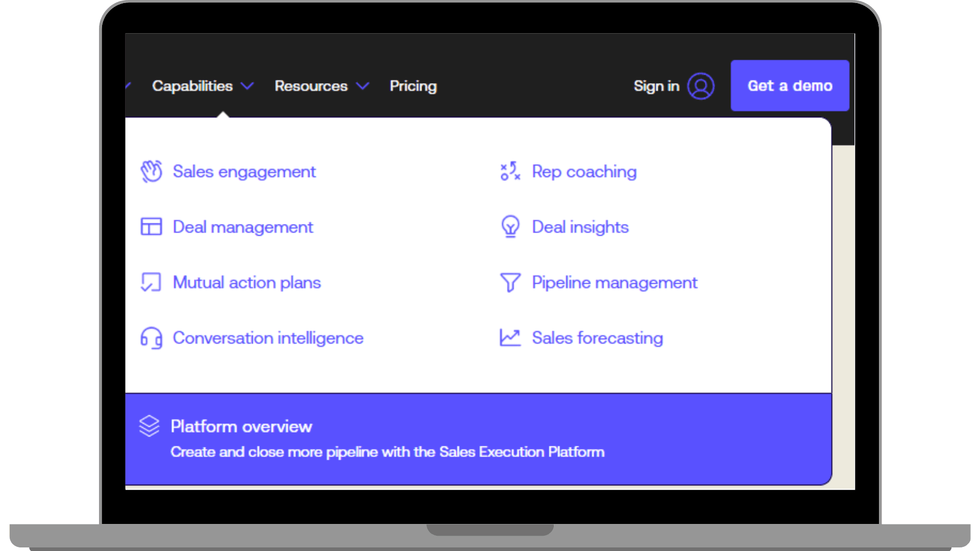The height and width of the screenshot is (551, 980).
Task: Select the Rep coaching strategy icon
Action: coord(510,171)
